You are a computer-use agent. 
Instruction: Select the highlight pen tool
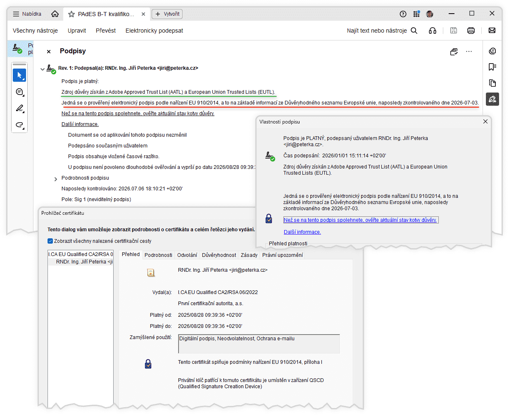(x=19, y=109)
